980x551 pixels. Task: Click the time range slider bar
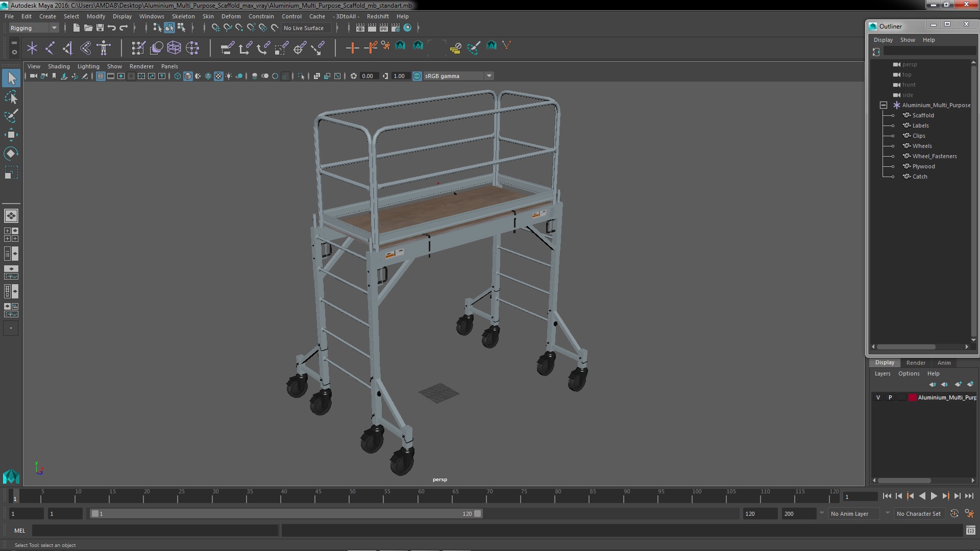tap(286, 514)
